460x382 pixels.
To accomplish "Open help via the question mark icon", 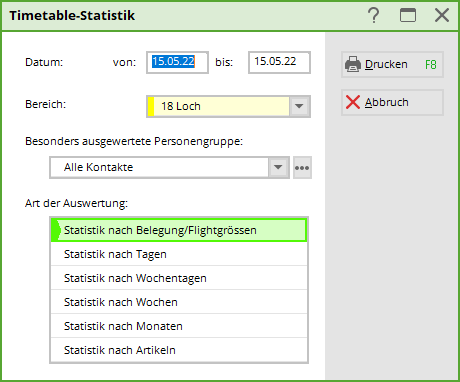I will (374, 15).
